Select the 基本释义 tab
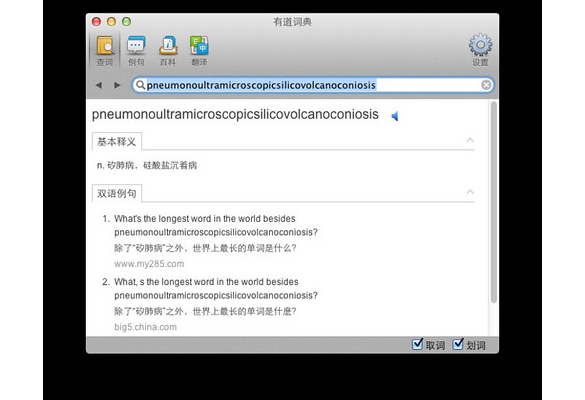The width and height of the screenshot is (585, 400). pos(117,141)
